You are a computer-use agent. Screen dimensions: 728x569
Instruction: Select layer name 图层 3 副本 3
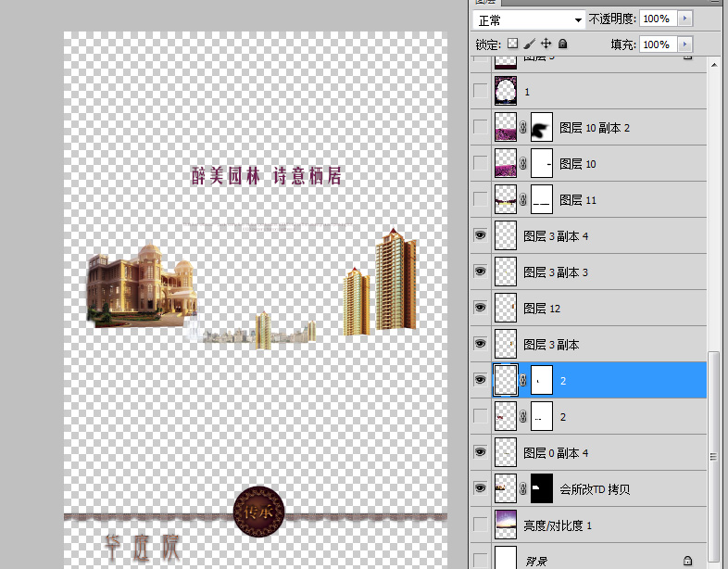tap(556, 272)
